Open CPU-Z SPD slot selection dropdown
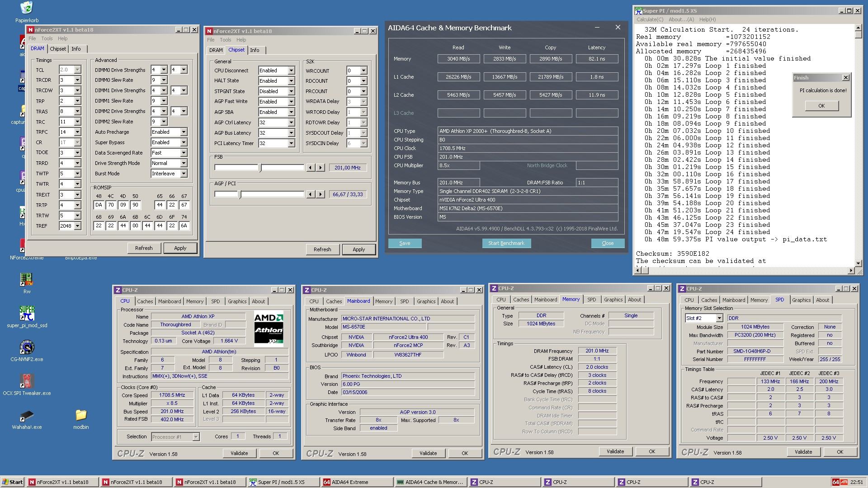 (719, 318)
